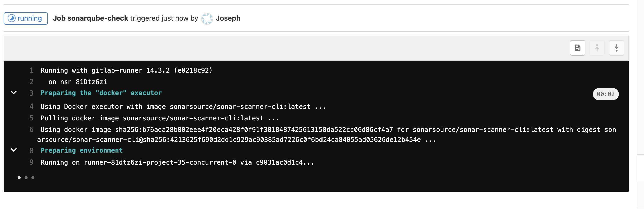Click line number 1 in the log
The image size is (644, 209).
tap(31, 70)
